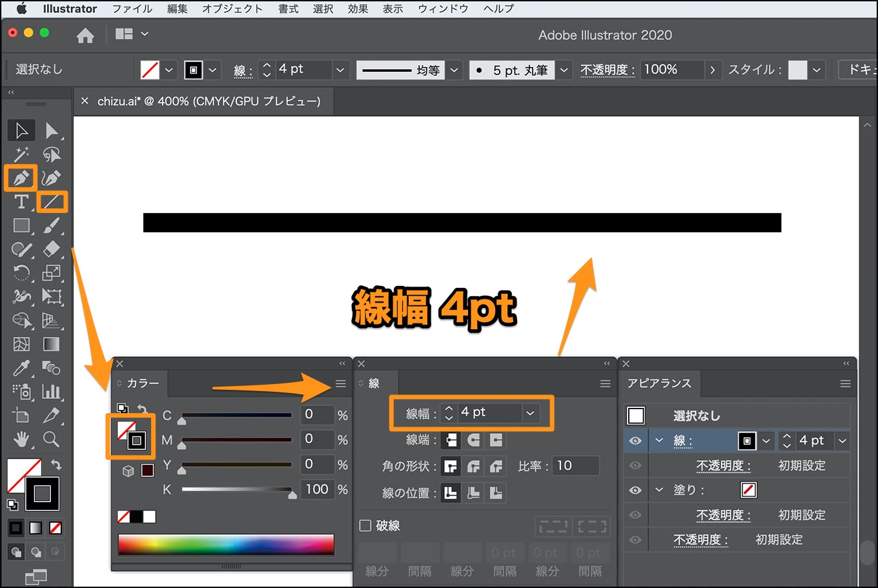This screenshot has width=878, height=588.
Task: Collapse the 塗り row in Appearance
Action: point(659,490)
